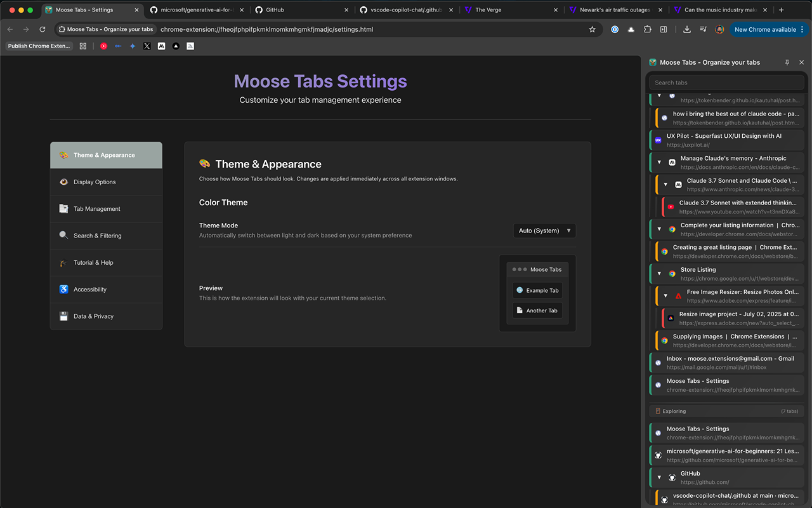The width and height of the screenshot is (812, 508).
Task: Collapse the Free Image Resizer tree item
Action: [x=665, y=296]
